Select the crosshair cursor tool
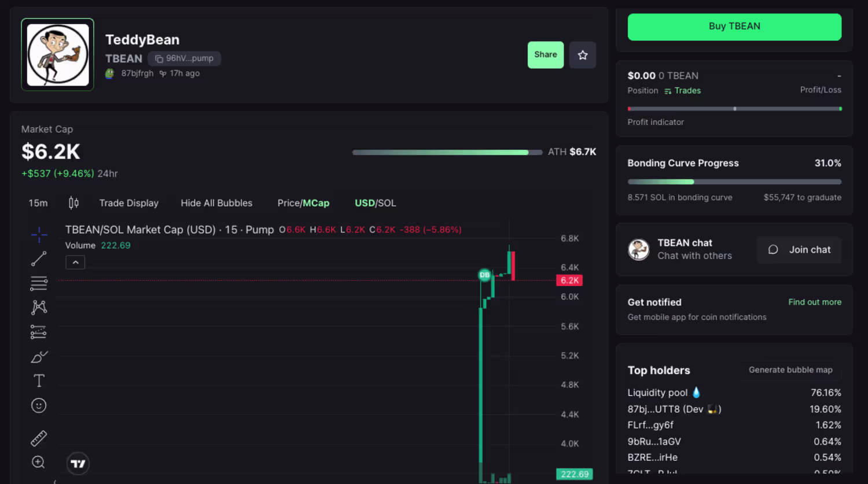This screenshot has width=868, height=484. pos(39,234)
